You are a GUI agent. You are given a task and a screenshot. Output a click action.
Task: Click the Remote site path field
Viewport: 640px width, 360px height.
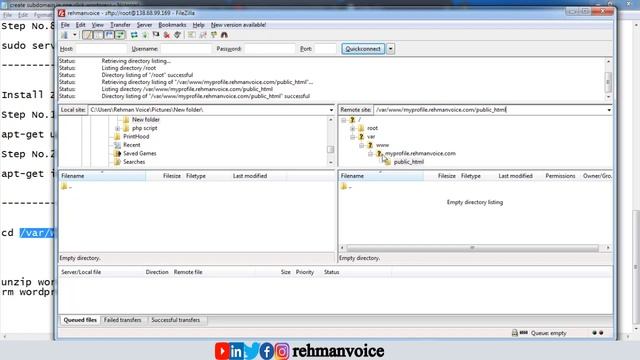click(x=489, y=110)
